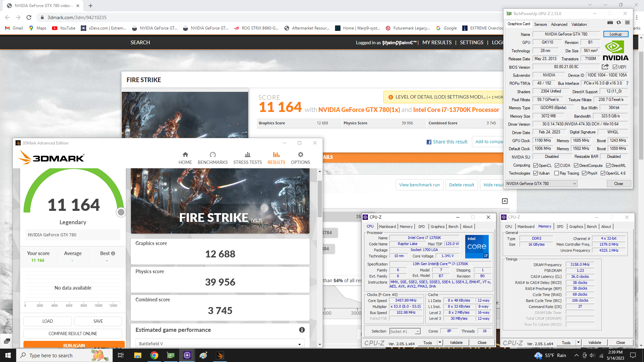The image size is (644, 362).
Task: Click Lookup button in GPU-Z
Action: point(615,34)
